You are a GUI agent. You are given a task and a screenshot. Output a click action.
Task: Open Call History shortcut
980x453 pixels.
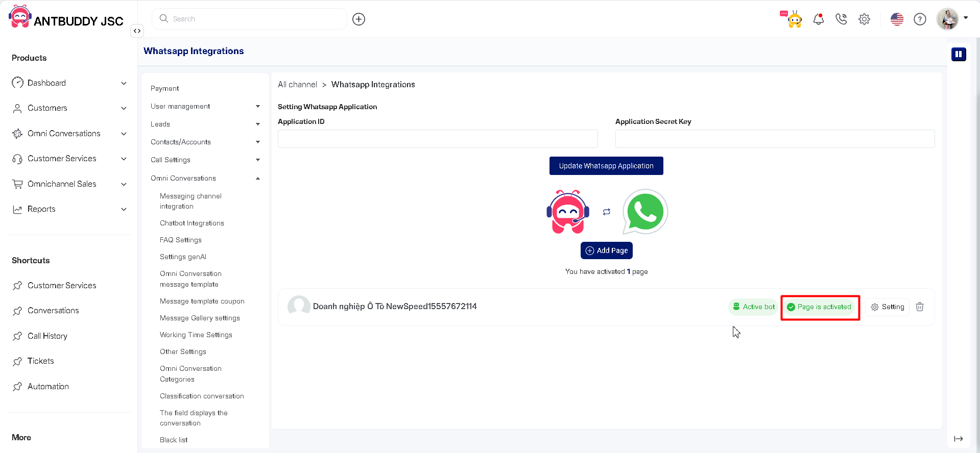(47, 336)
